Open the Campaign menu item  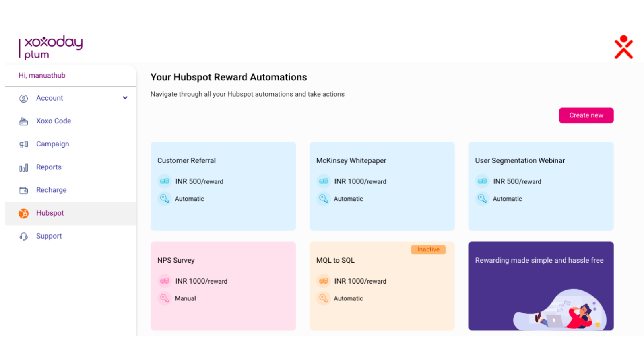52,144
